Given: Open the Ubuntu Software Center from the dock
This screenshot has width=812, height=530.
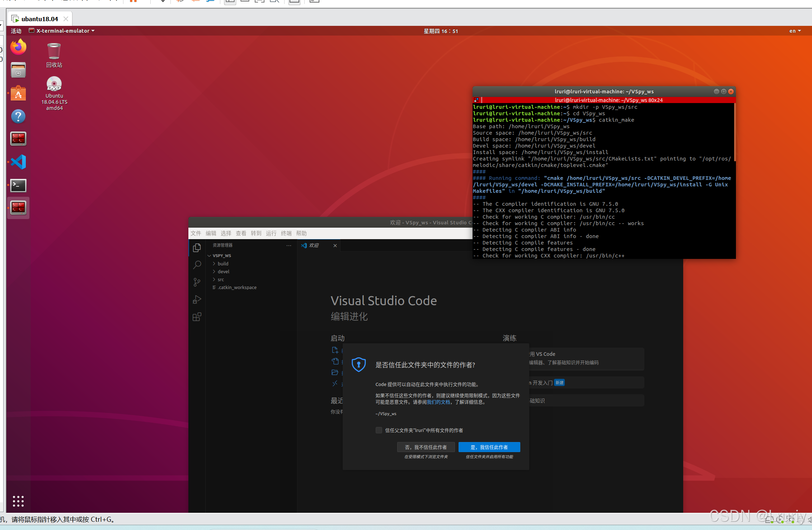Looking at the screenshot, I should pos(18,93).
